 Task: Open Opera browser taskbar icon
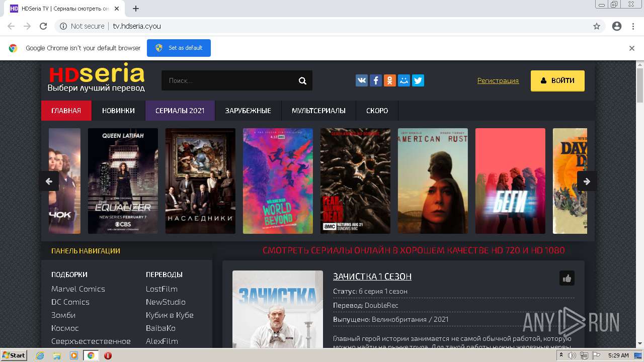pyautogui.click(x=108, y=355)
